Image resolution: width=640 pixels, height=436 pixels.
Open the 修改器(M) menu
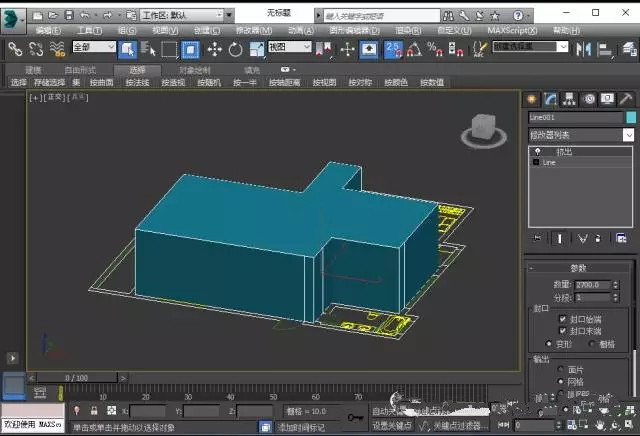pyautogui.click(x=254, y=31)
